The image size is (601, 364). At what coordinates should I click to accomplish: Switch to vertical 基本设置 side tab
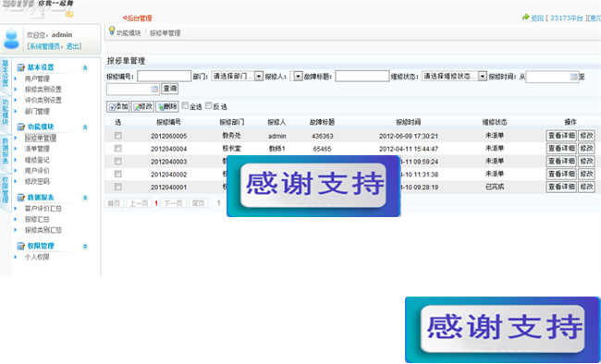click(6, 75)
